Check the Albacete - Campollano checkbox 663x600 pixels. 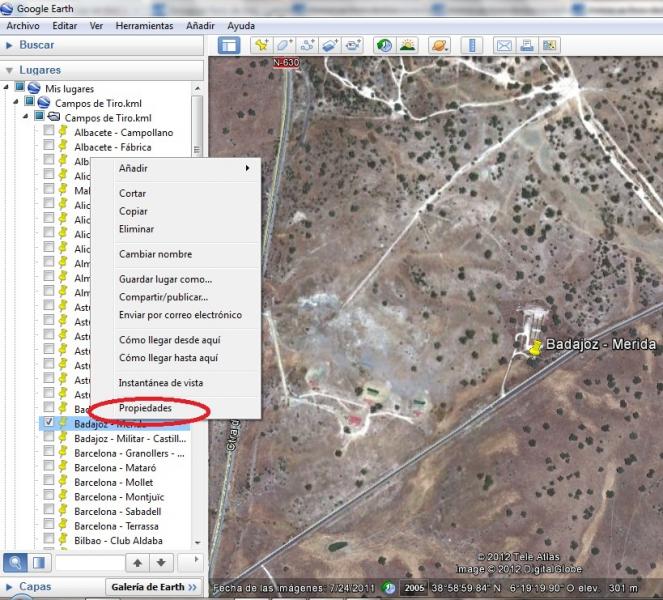point(48,132)
